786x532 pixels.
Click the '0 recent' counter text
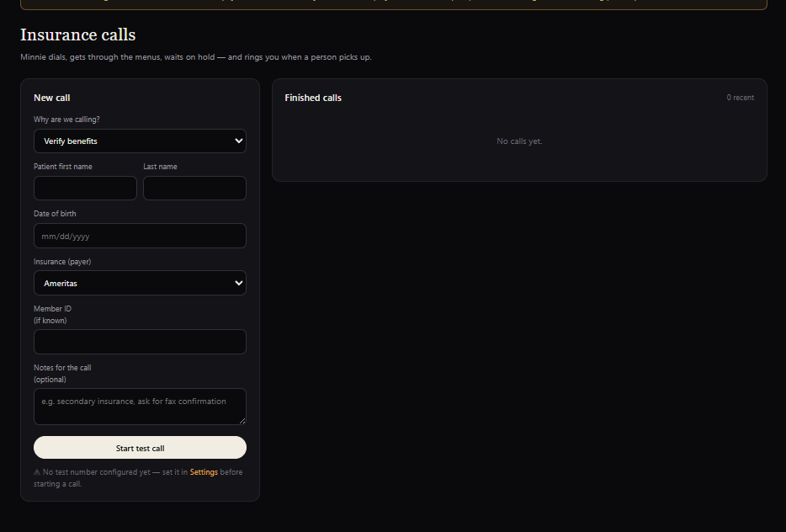coord(741,98)
